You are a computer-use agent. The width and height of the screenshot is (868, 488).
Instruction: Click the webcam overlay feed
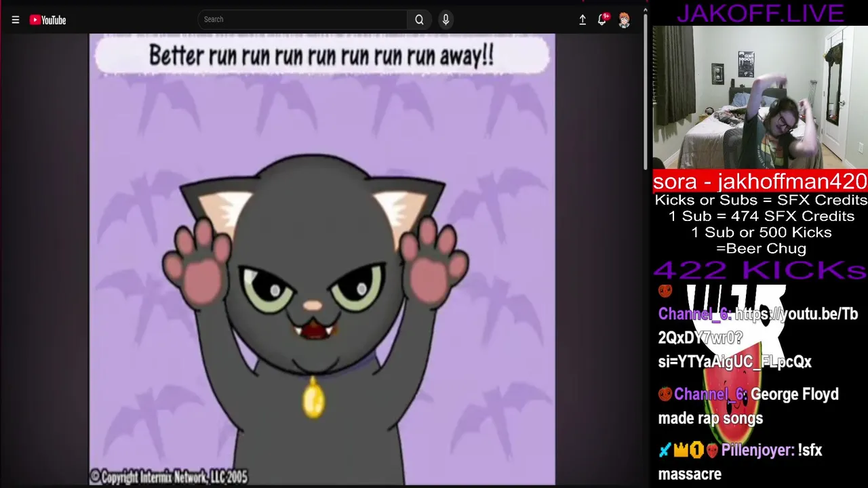coord(760,97)
